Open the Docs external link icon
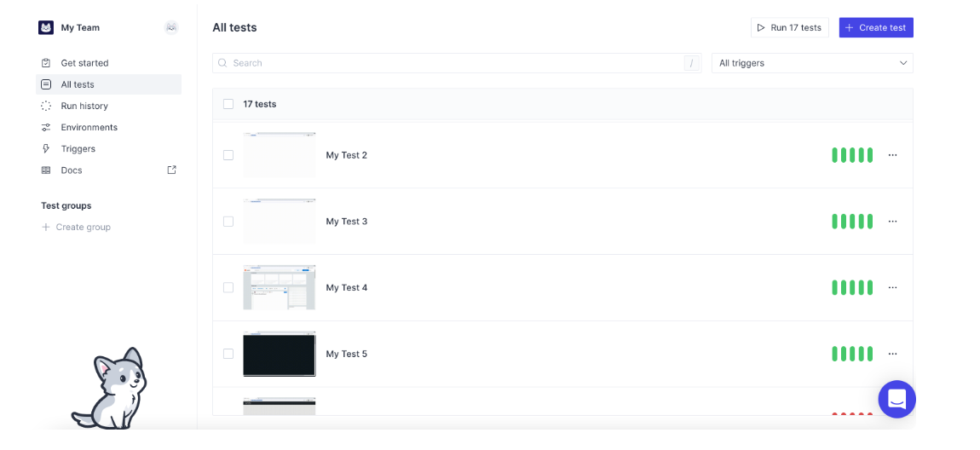This screenshot has width=980, height=450. (172, 170)
